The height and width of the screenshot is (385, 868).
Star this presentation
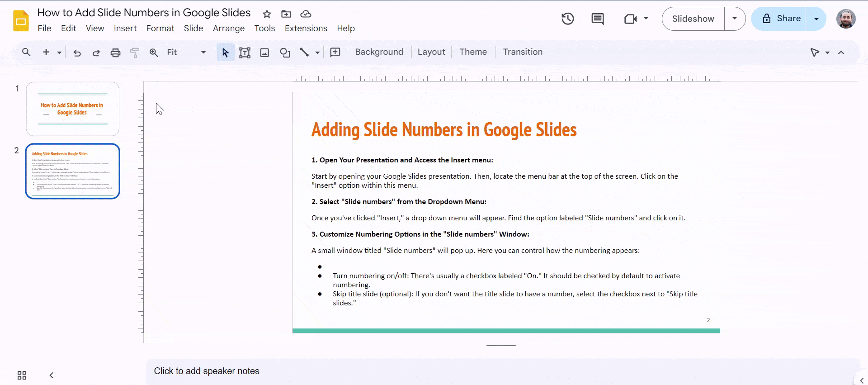[x=267, y=14]
